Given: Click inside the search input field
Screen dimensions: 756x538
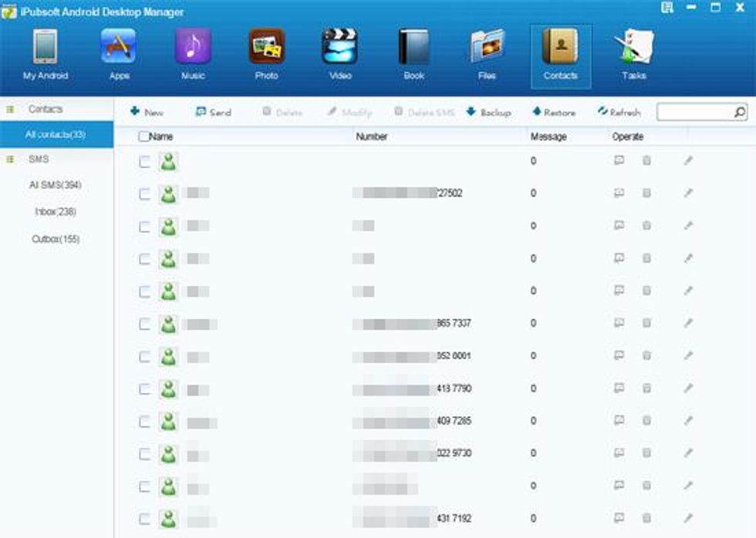Looking at the screenshot, I should click(695, 113).
